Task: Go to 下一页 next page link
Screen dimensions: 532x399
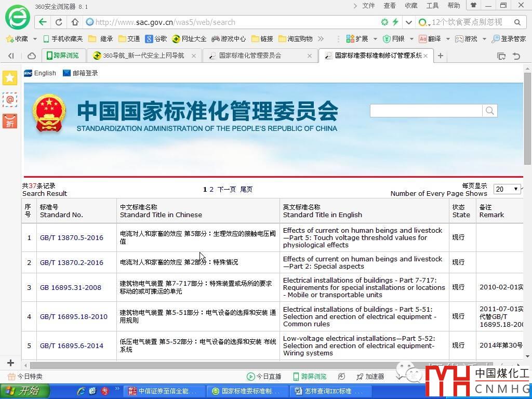Action: pos(227,190)
